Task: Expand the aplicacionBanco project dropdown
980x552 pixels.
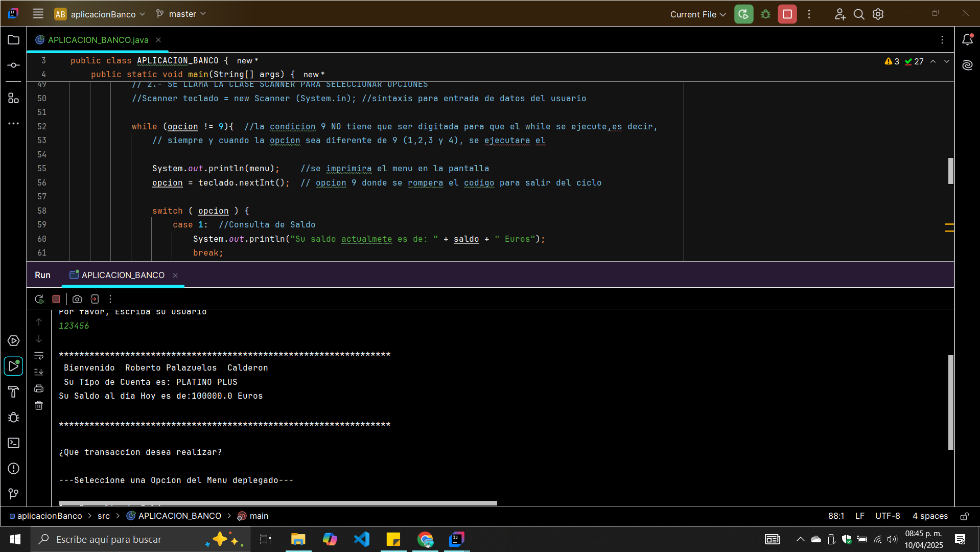Action: tap(100, 14)
